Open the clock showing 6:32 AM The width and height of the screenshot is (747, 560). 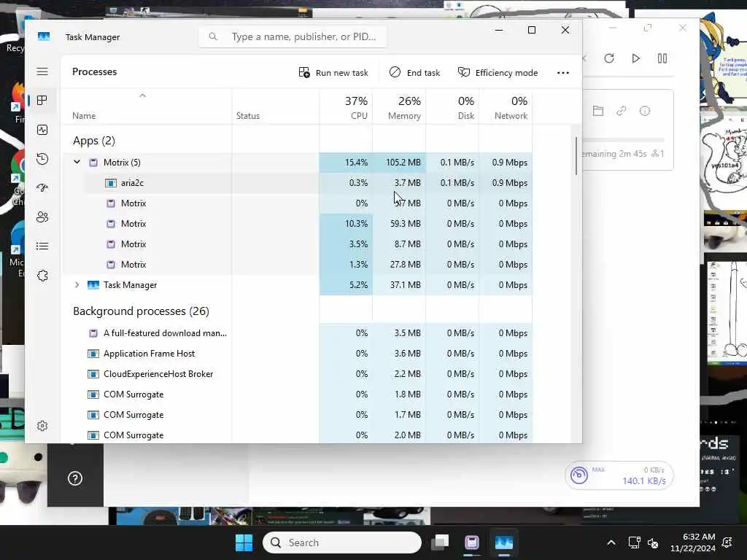693,542
